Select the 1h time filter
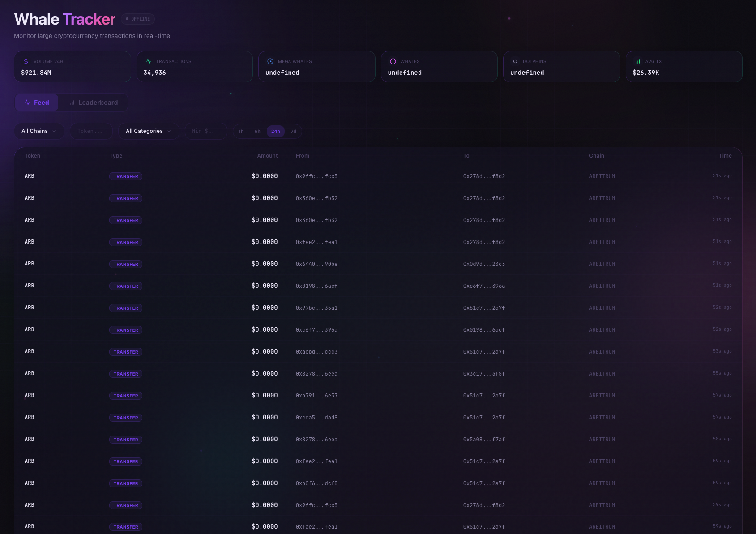The height and width of the screenshot is (534, 756). (x=241, y=131)
